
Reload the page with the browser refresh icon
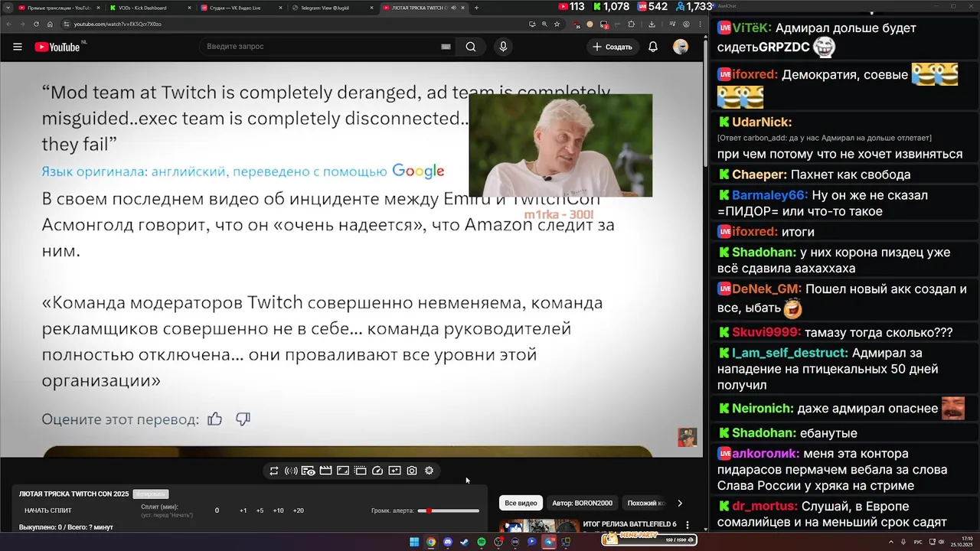[36, 24]
